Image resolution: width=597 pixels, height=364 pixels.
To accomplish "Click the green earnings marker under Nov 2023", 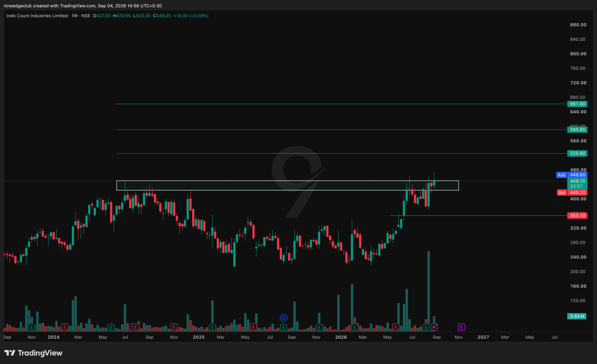I will pos(32,327).
